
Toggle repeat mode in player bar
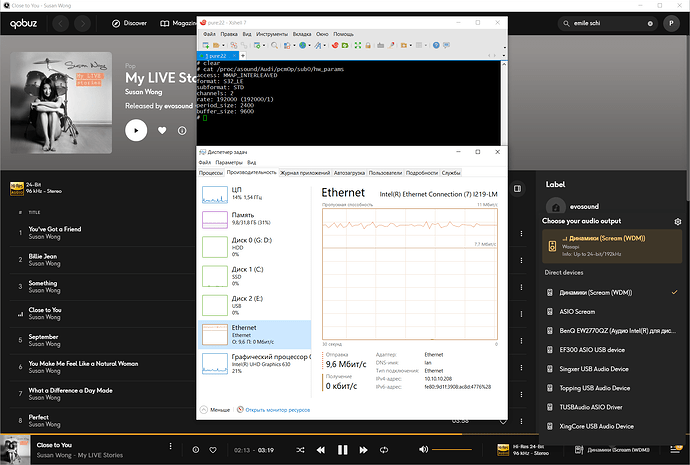point(384,450)
